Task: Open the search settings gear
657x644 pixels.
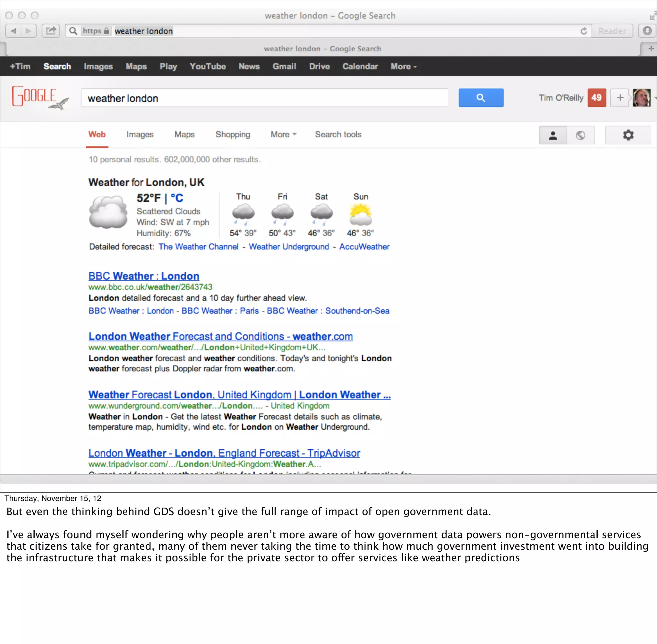Action: click(628, 135)
